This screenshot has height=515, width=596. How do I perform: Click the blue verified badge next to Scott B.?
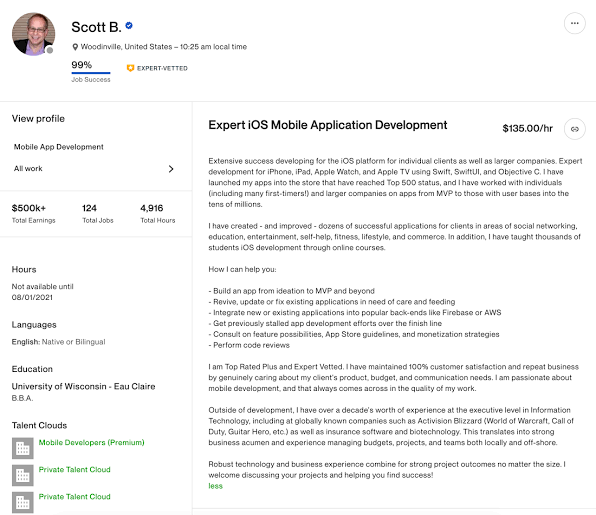point(129,25)
